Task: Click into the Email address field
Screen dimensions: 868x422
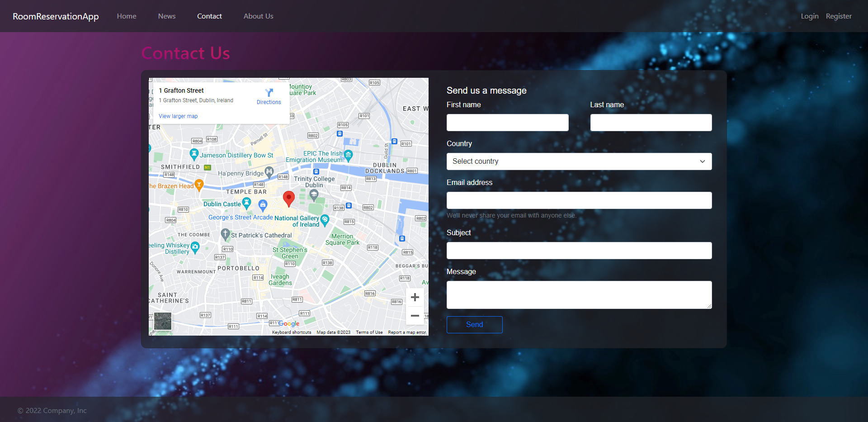Action: [x=579, y=200]
